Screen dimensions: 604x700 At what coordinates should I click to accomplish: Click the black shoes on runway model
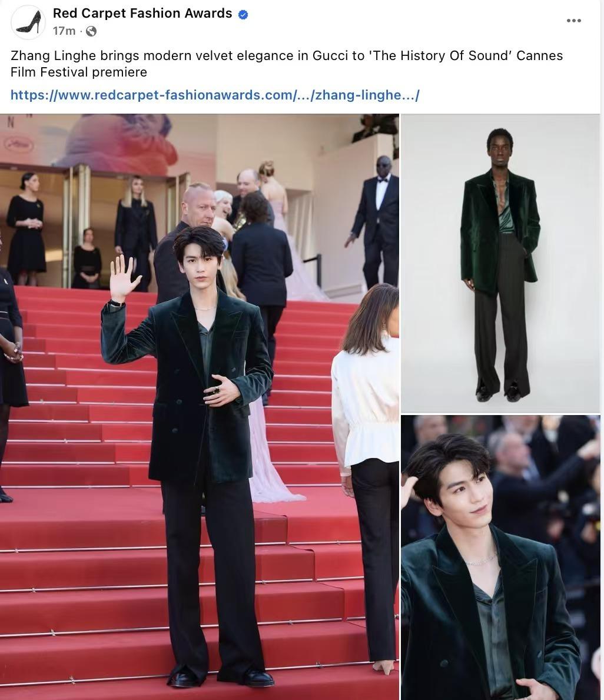click(x=499, y=393)
